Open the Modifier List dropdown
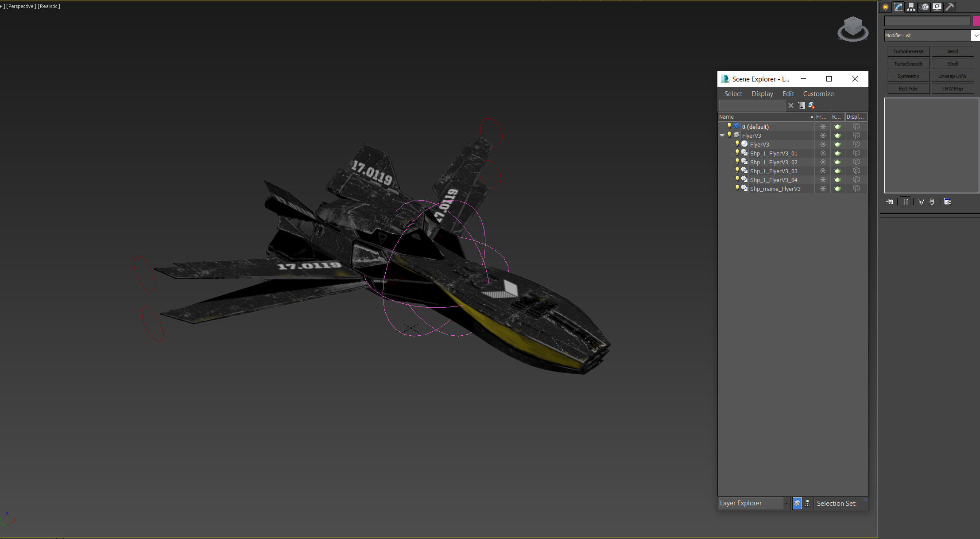Viewport: 980px width, 539px height. [x=976, y=35]
